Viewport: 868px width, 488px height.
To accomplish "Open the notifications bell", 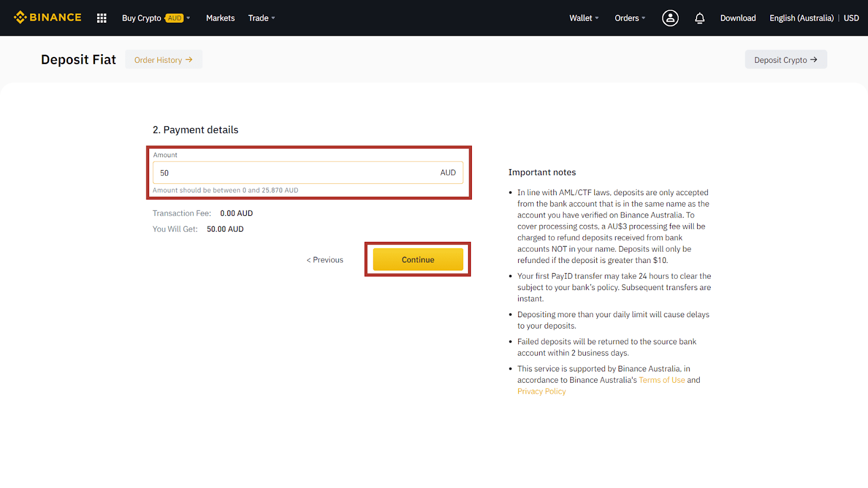I will click(700, 18).
